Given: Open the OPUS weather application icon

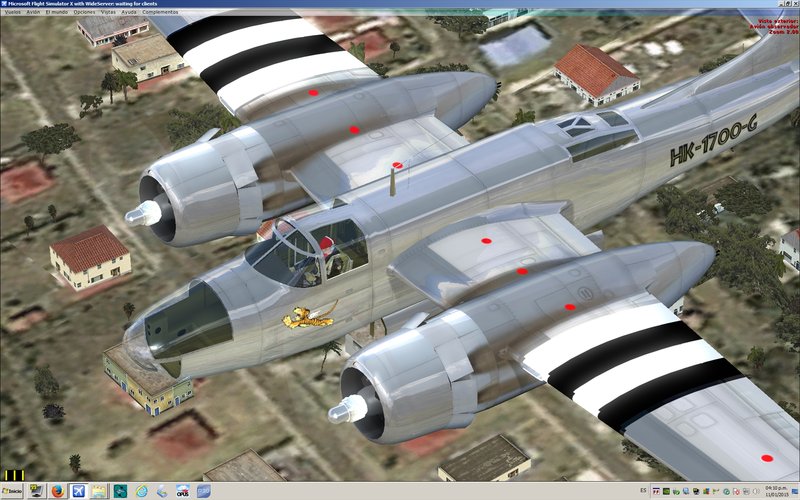Looking at the screenshot, I should [x=183, y=491].
